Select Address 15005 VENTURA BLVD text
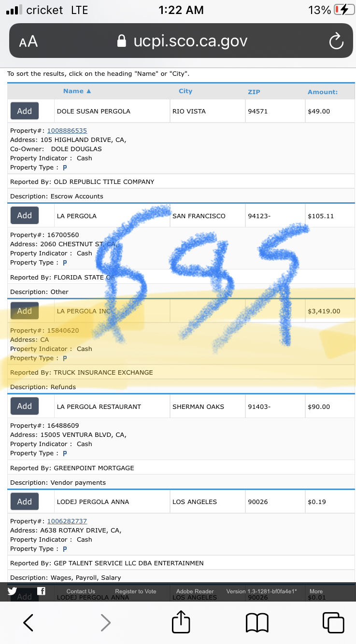 pyautogui.click(x=68, y=435)
